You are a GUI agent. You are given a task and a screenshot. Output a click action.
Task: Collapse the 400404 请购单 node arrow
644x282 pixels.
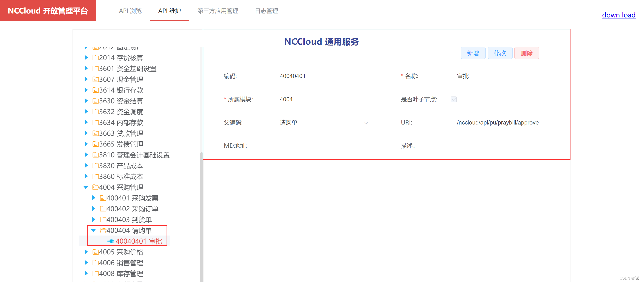tap(93, 231)
